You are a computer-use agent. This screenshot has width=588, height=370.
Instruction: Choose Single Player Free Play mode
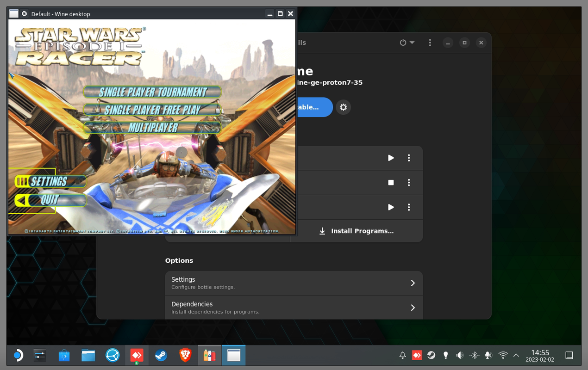point(152,110)
